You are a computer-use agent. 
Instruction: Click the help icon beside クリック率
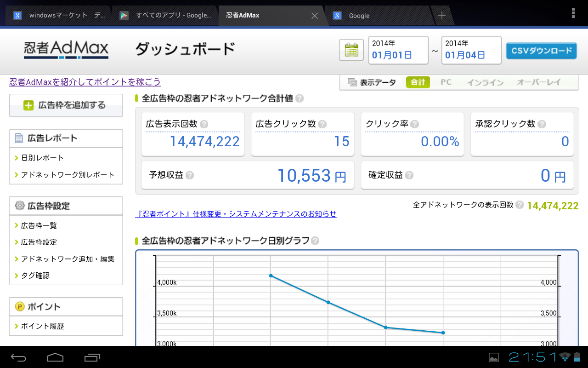coord(414,124)
